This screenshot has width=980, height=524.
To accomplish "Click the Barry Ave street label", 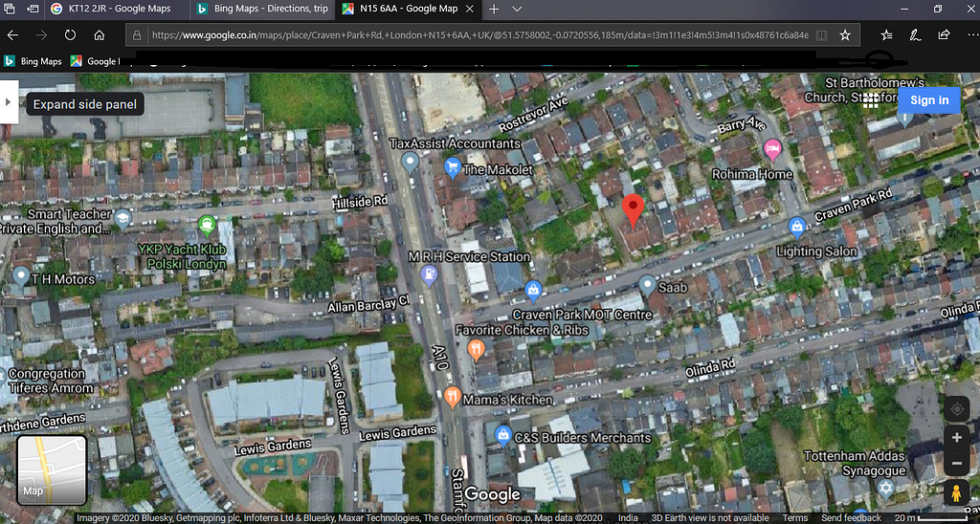I will pyautogui.click(x=742, y=125).
